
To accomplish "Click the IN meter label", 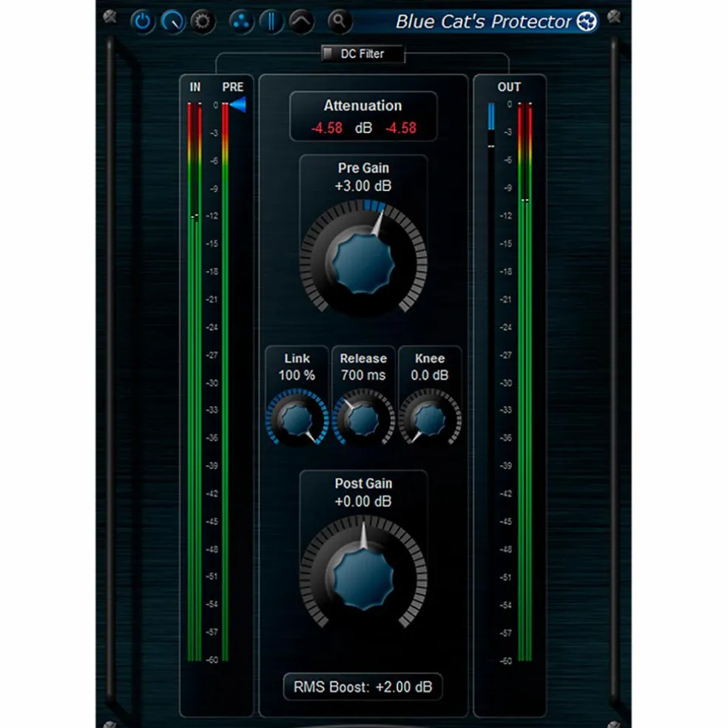I will [x=195, y=87].
